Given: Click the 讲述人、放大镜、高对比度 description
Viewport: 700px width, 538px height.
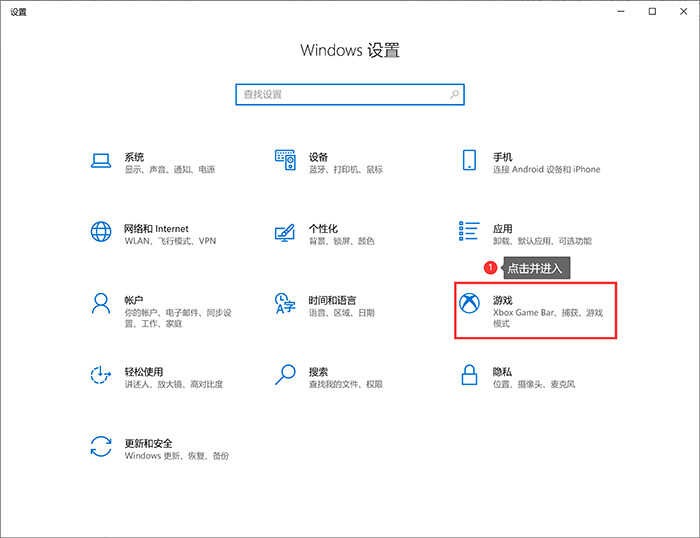Looking at the screenshot, I should 174,384.
